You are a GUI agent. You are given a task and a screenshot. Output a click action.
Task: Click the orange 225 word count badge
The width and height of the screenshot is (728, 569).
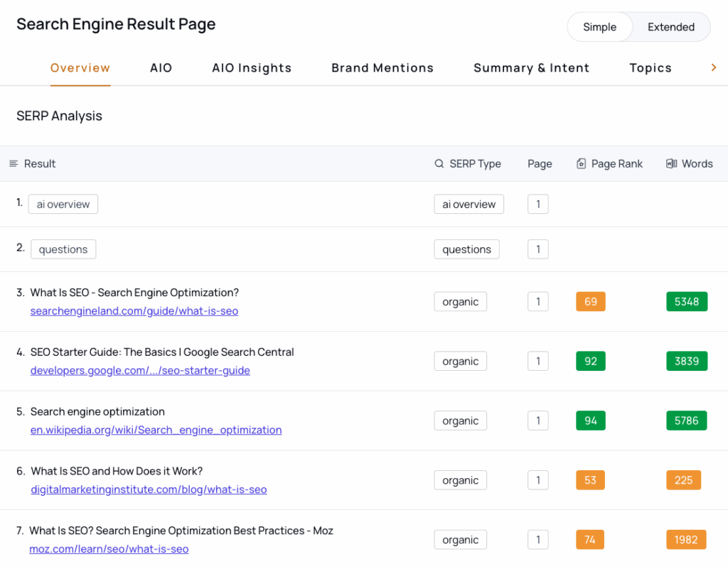coord(683,480)
